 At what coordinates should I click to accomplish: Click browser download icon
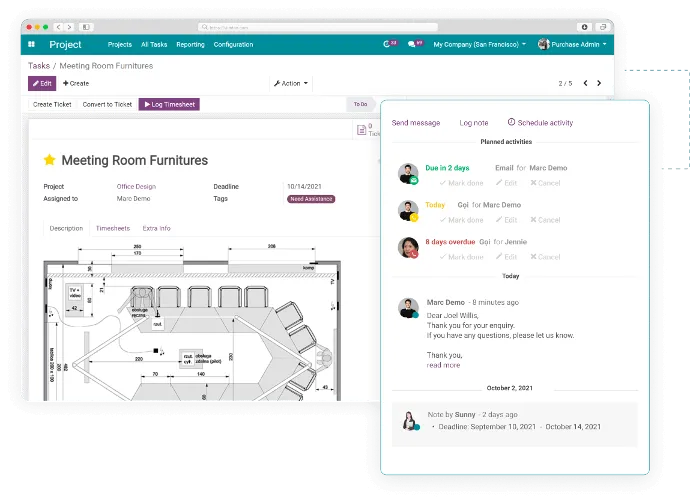pos(584,27)
